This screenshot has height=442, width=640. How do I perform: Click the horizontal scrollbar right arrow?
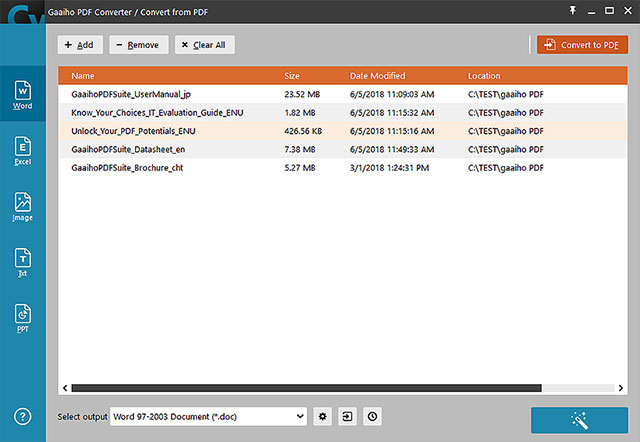[620, 388]
